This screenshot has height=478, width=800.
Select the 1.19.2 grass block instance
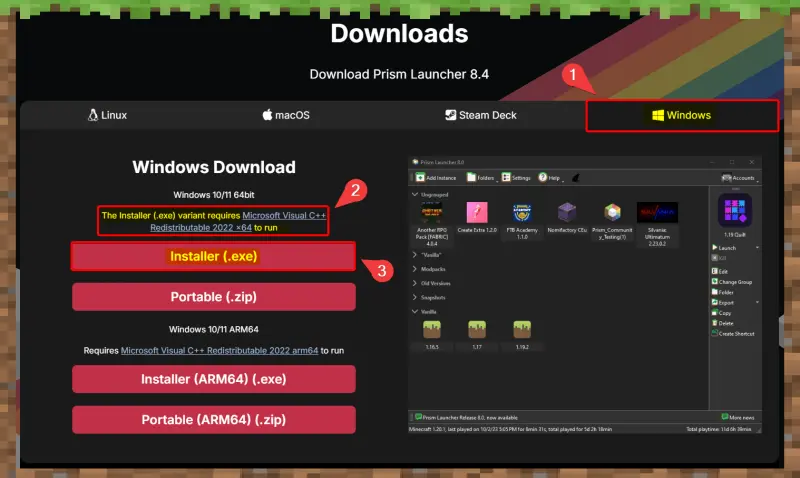522,335
